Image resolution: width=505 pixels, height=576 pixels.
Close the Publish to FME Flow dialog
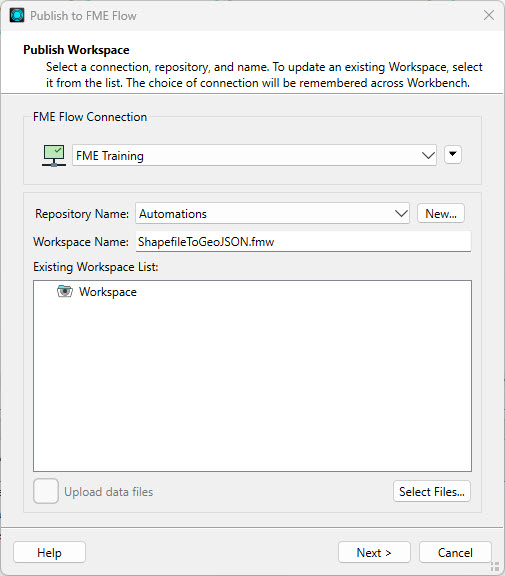pos(489,15)
